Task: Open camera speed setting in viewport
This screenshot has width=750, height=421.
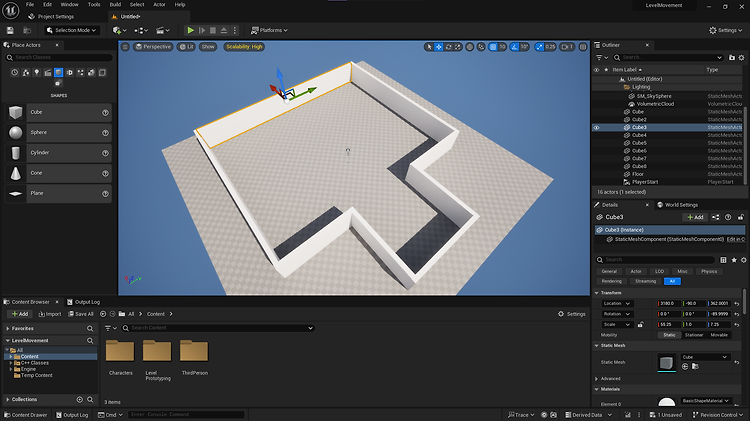Action: (567, 47)
